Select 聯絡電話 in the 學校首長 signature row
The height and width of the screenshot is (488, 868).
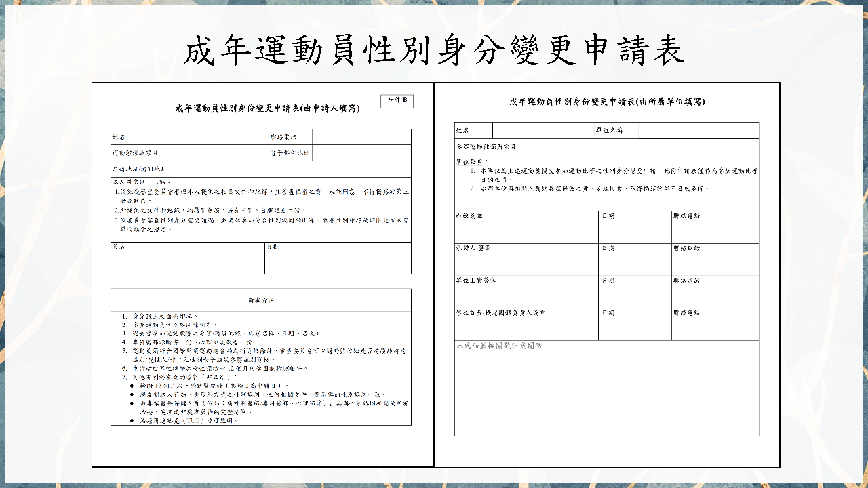pos(687,313)
